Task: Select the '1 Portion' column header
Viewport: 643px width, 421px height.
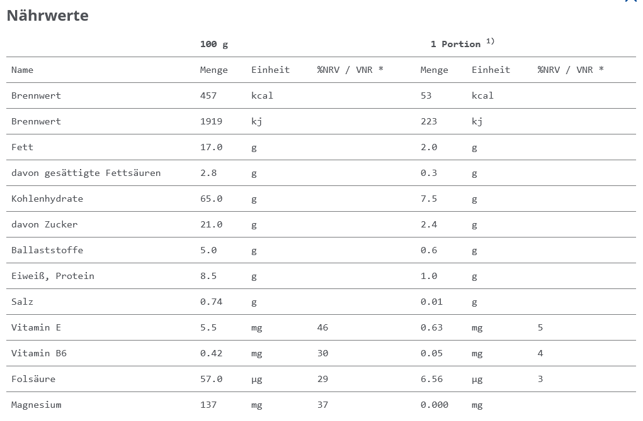Action: point(455,44)
